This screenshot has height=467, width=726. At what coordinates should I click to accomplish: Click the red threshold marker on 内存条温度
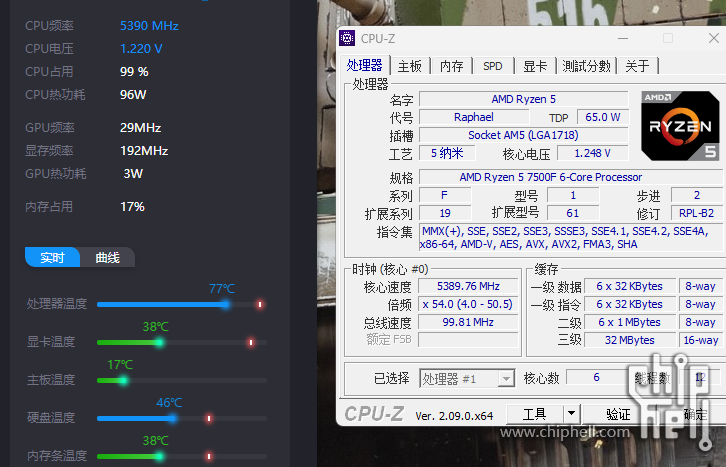click(x=209, y=456)
